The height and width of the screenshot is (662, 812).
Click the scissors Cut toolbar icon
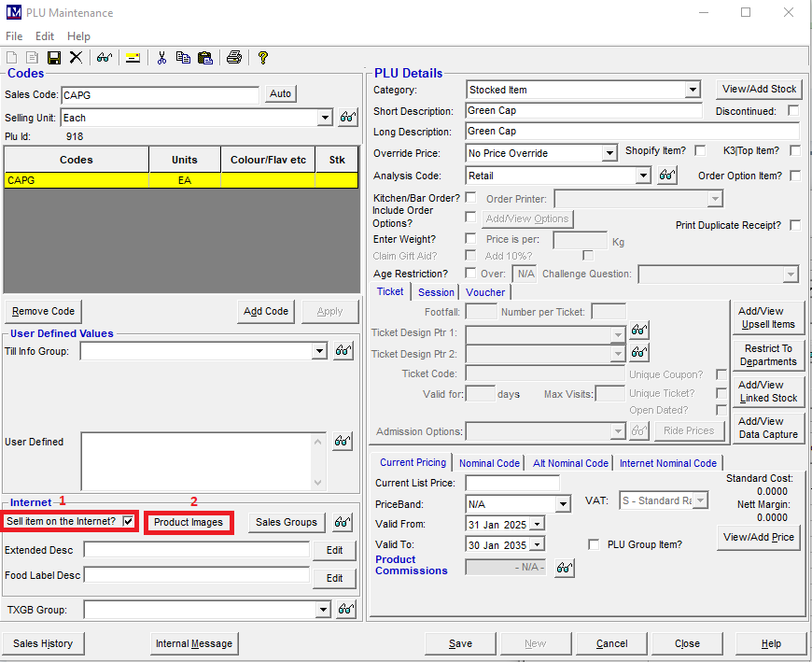tap(161, 58)
